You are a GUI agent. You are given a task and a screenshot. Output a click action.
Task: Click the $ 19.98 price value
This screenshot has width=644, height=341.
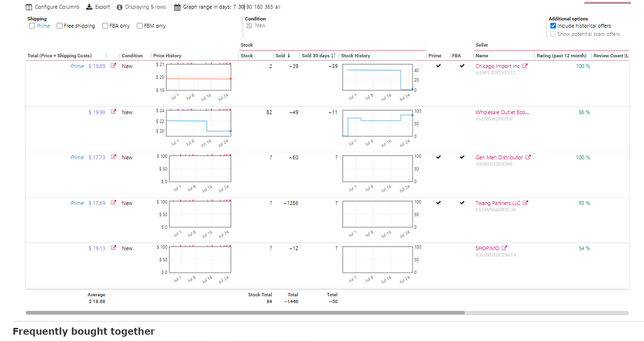coord(97,112)
